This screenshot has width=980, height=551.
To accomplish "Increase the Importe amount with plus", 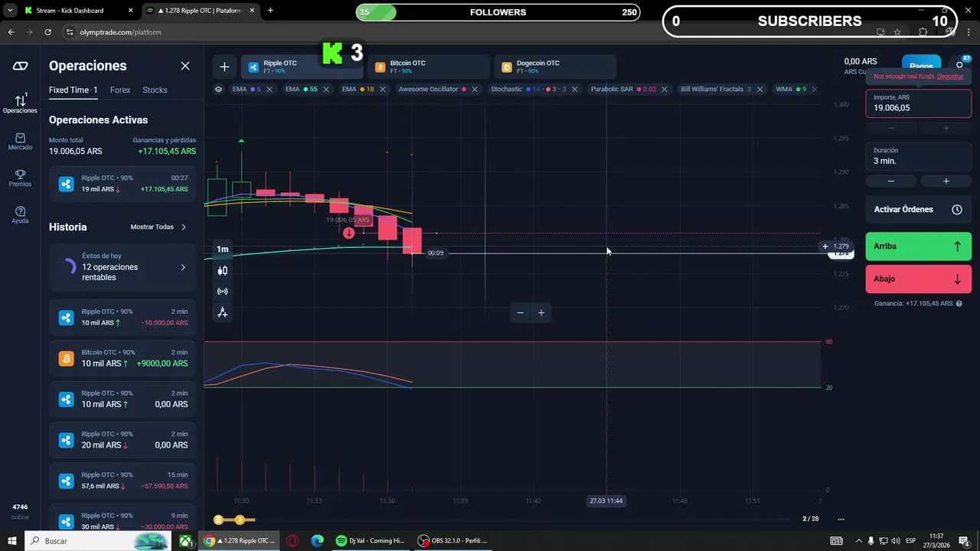I will (946, 129).
